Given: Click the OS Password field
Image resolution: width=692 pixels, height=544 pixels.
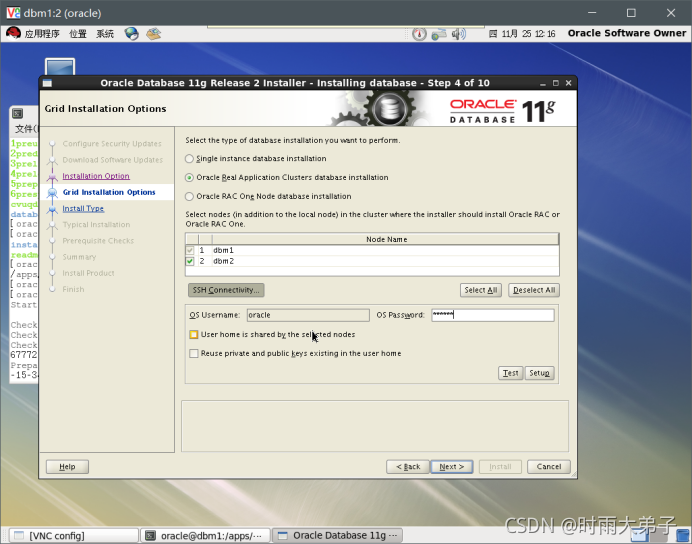Looking at the screenshot, I should click(493, 315).
